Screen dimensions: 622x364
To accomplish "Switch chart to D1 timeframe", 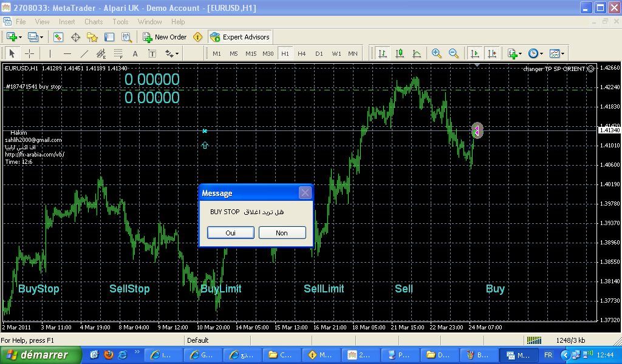I will pyautogui.click(x=319, y=53).
